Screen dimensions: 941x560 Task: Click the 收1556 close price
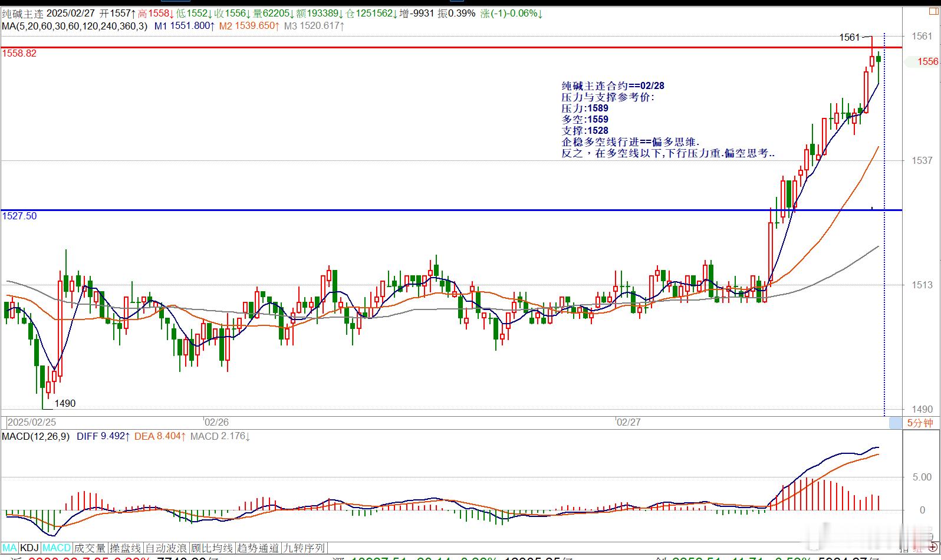(233, 13)
